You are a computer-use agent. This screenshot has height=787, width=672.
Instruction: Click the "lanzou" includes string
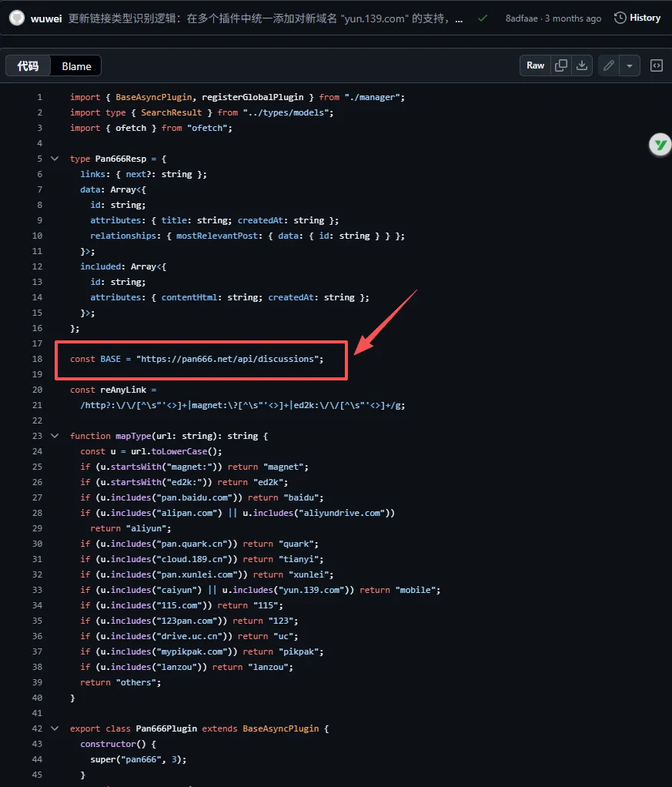click(176, 667)
